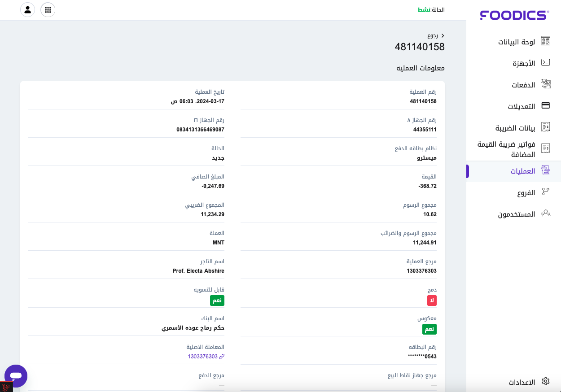Click the Foodics logo
Image resolution: width=561 pixels, height=392 pixels.
[x=514, y=15]
